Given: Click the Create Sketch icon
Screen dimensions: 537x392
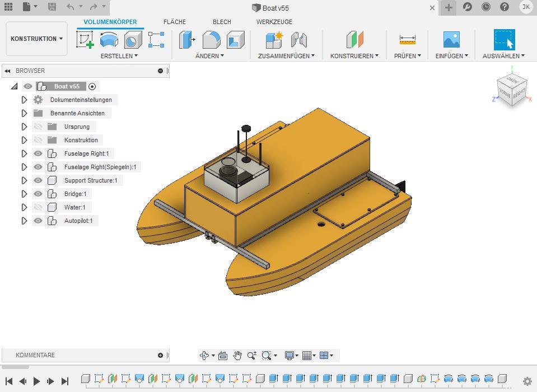Looking at the screenshot, I should pos(85,40).
